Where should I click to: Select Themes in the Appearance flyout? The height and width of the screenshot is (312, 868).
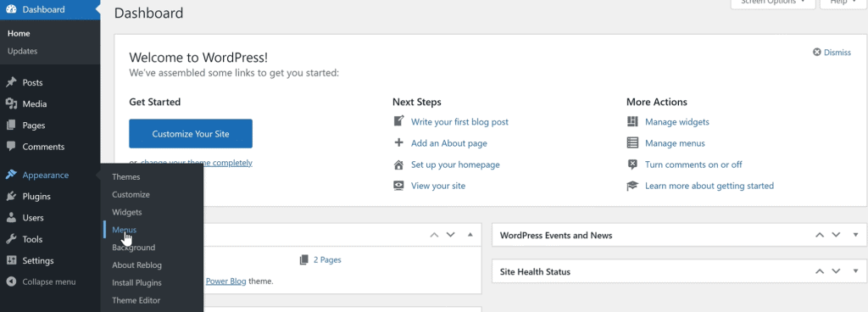point(126,177)
